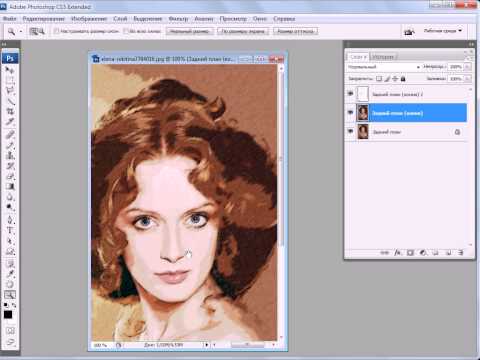Select the Eraser tool
The width and height of the screenshot is (480, 360).
click(x=10, y=176)
